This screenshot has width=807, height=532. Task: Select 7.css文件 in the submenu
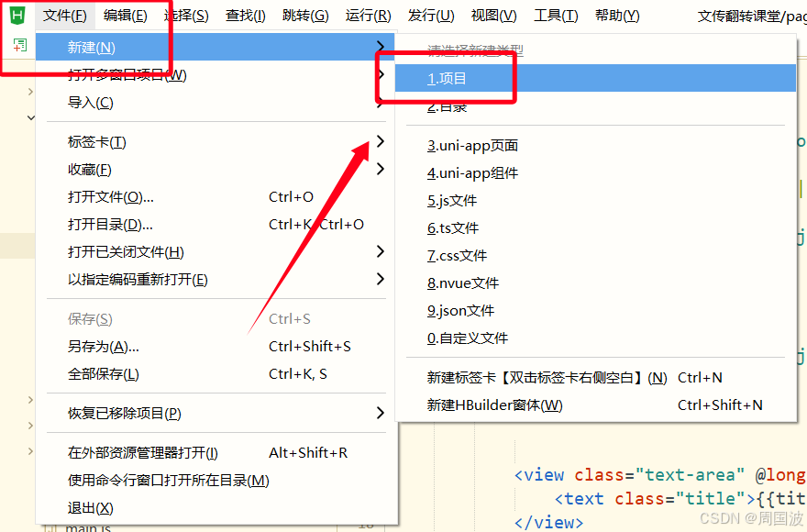[x=595, y=255]
